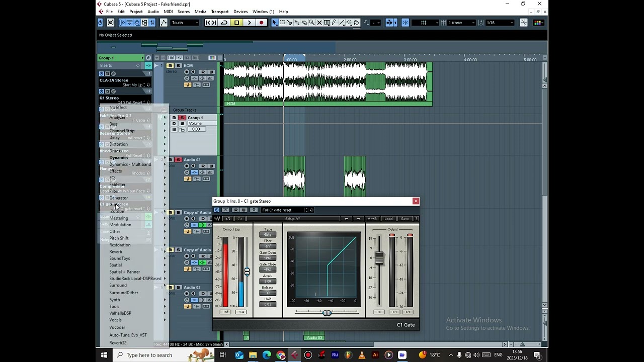Open the grid type dropdown showing 1 frame
The width and height of the screenshot is (644, 362).
click(461, 23)
